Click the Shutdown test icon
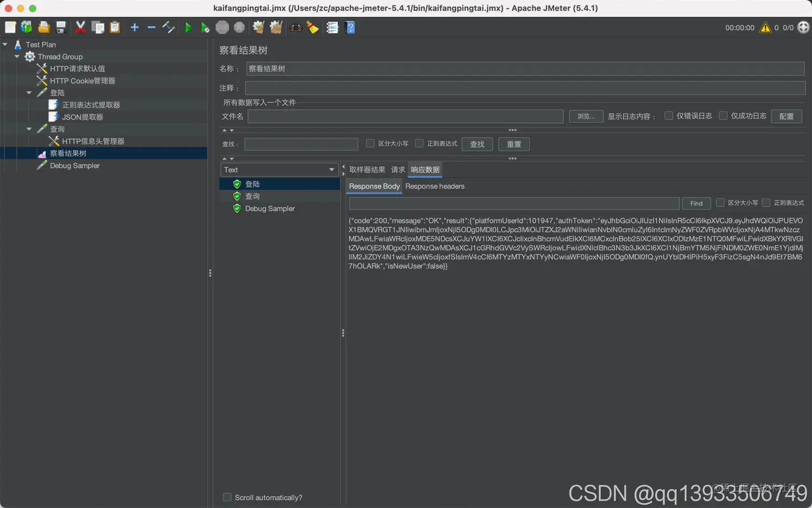This screenshot has height=508, width=812. [240, 27]
